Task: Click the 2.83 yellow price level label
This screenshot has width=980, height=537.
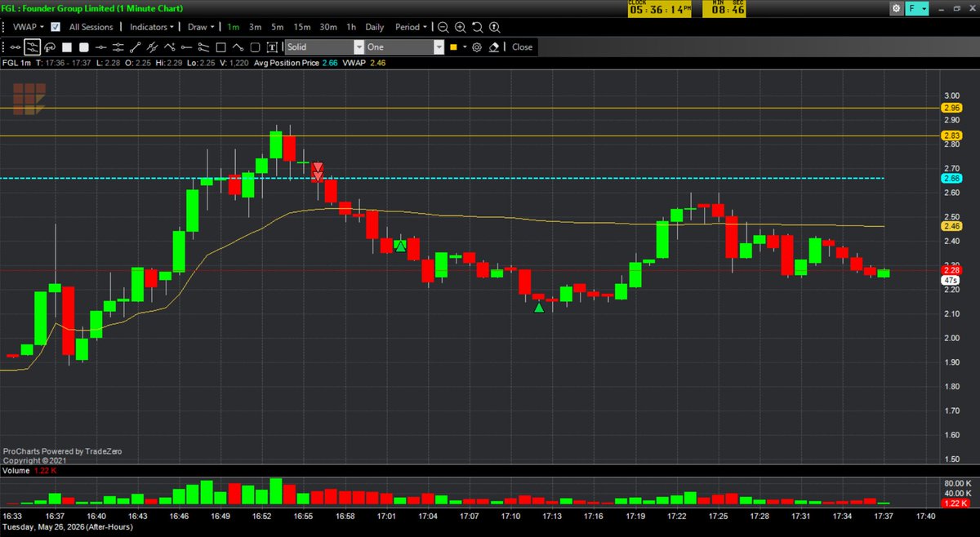Action: (x=952, y=135)
